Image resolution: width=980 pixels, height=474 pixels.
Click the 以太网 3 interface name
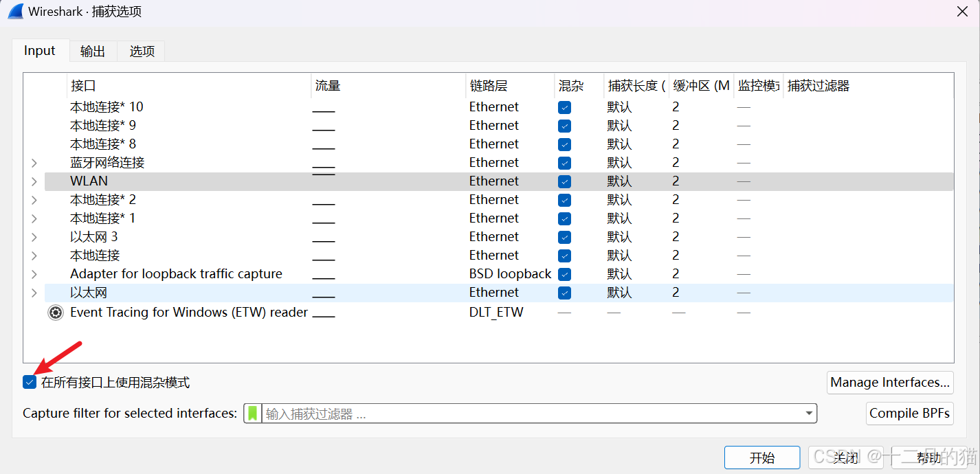tap(93, 237)
